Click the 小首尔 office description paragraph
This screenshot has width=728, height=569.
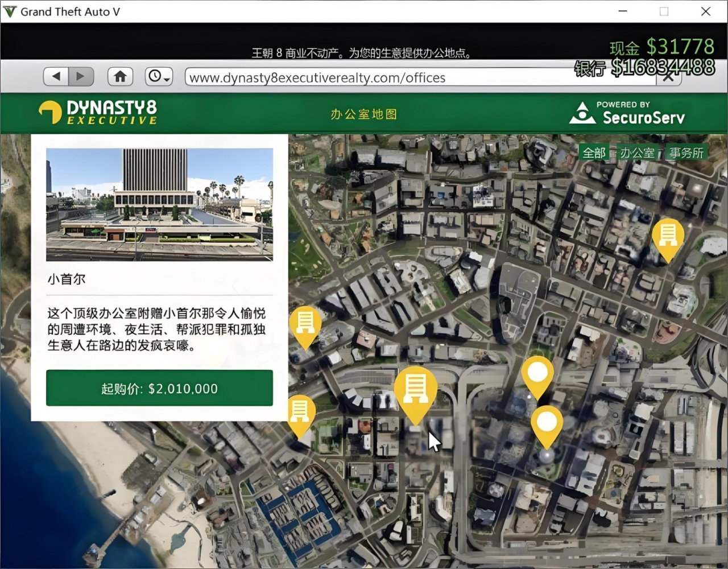coord(156,329)
